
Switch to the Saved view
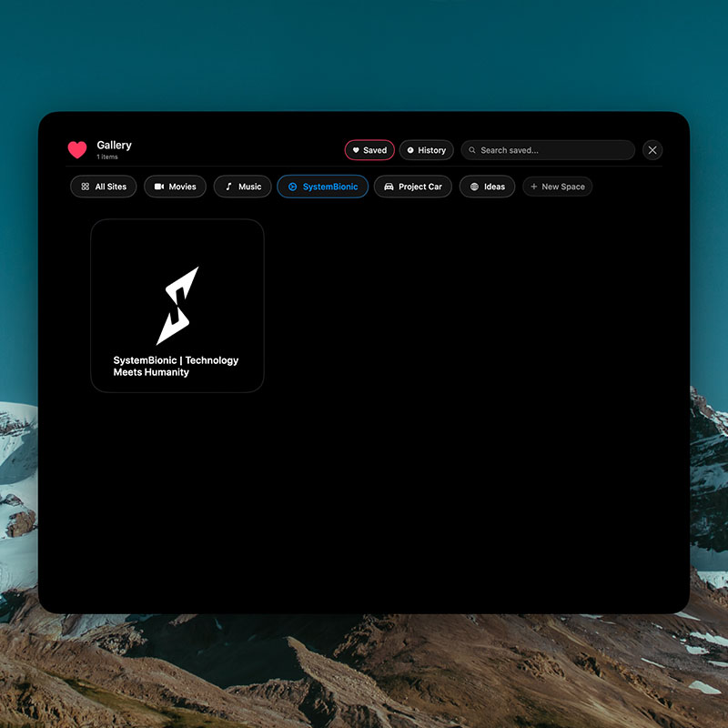[x=369, y=150]
